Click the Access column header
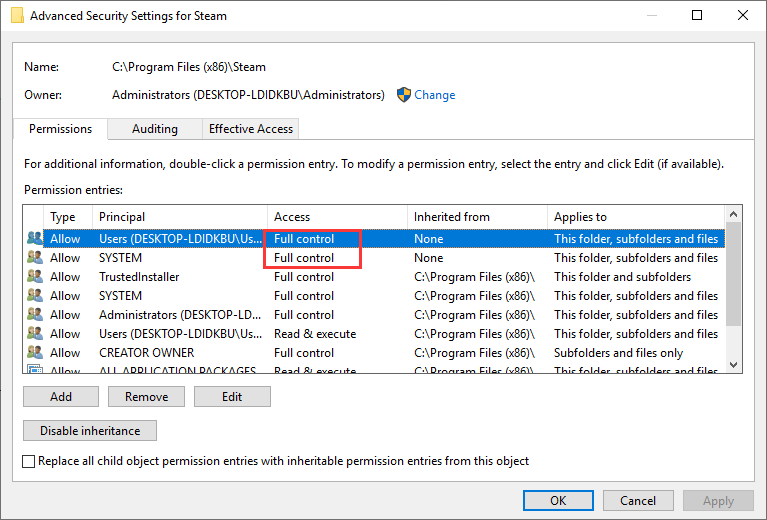Viewport: 767px width, 520px height. (x=338, y=217)
